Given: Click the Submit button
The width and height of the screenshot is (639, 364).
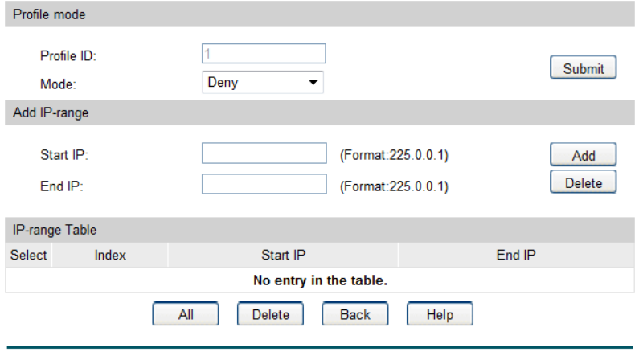Looking at the screenshot, I should [x=583, y=68].
